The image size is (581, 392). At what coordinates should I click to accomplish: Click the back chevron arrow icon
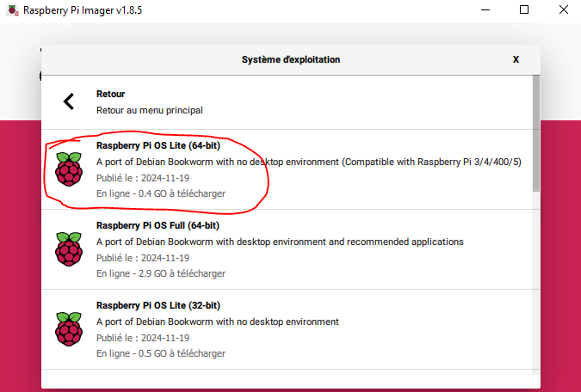pos(69,101)
